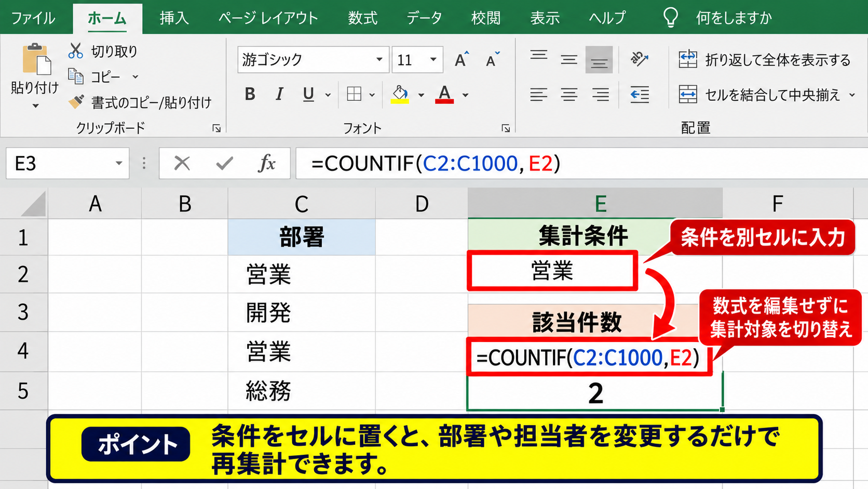868x489 pixels.
Task: Click the red font color A
Action: tap(444, 95)
